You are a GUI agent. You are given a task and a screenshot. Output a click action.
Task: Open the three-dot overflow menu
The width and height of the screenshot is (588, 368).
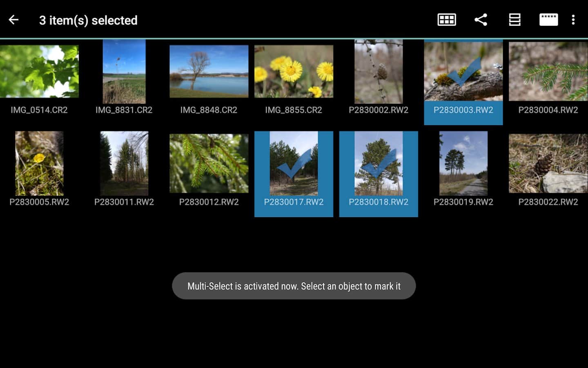pos(573,20)
